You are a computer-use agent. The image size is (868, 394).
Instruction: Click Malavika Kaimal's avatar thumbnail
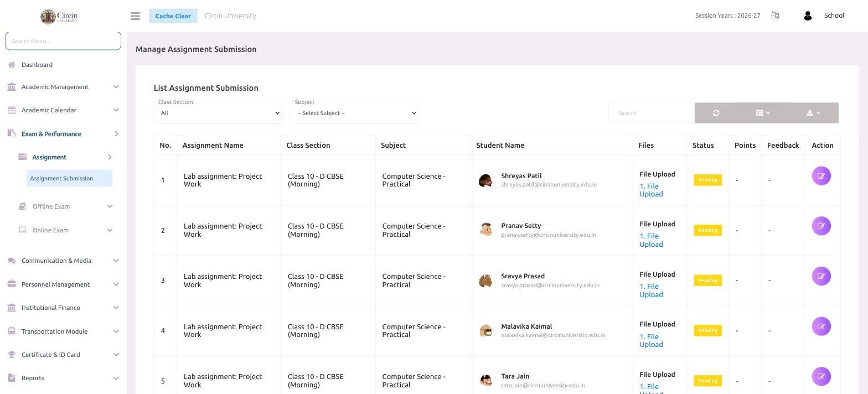485,330
